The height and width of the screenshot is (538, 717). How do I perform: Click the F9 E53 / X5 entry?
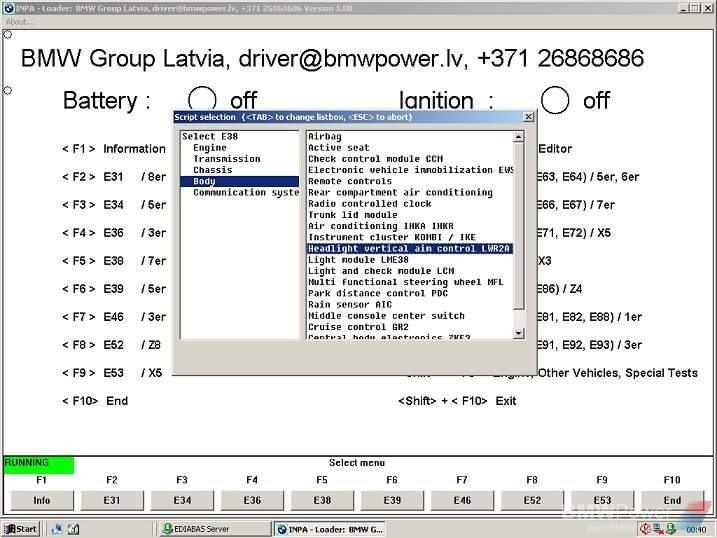coord(112,373)
